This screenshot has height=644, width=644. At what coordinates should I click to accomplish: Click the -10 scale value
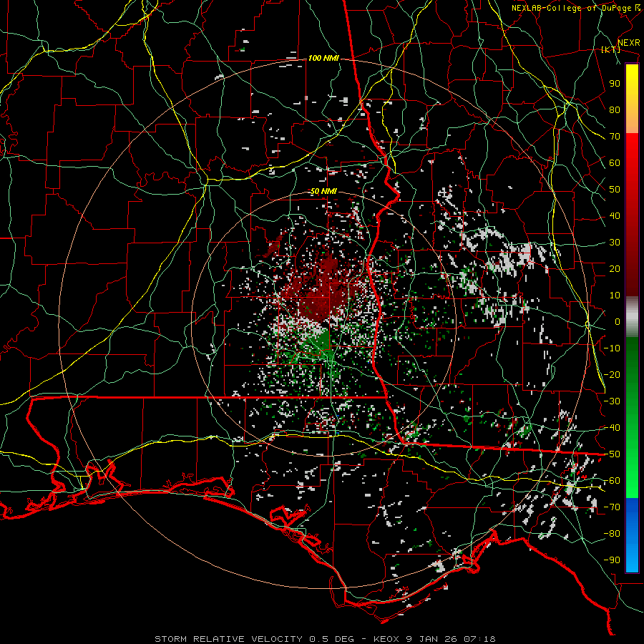point(612,348)
